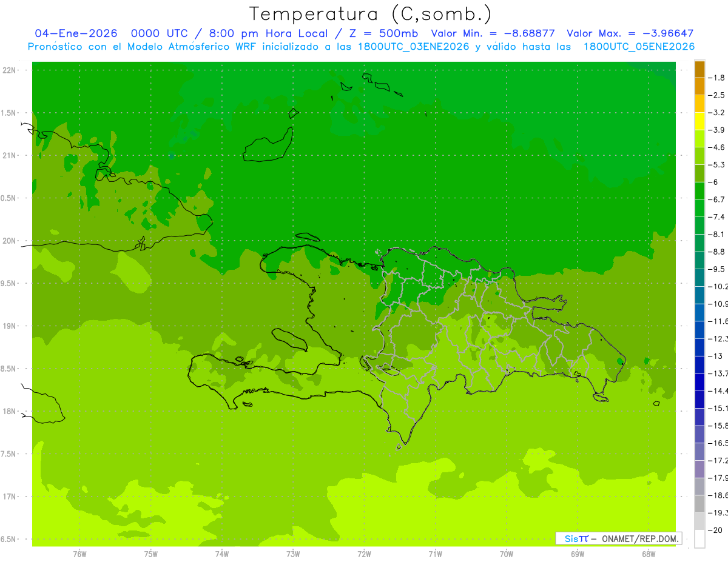The width and height of the screenshot is (728, 562).
Task: Click the '-1.8' color bar label
Action: [716, 78]
